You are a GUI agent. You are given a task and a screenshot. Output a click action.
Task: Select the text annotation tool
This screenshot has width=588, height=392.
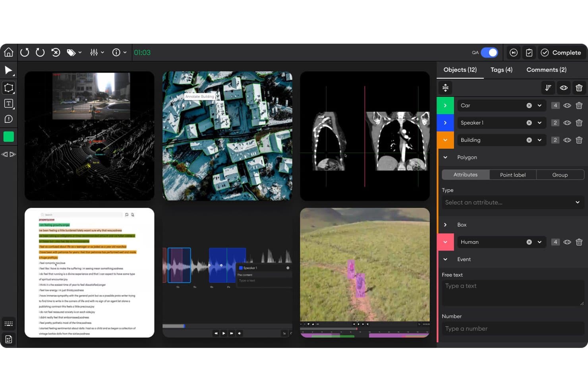pos(9,104)
